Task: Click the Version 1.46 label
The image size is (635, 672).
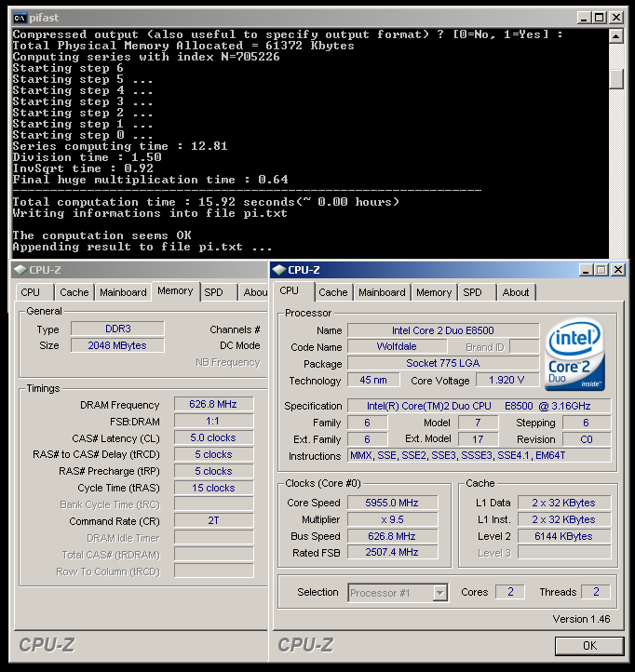Action: click(x=581, y=619)
